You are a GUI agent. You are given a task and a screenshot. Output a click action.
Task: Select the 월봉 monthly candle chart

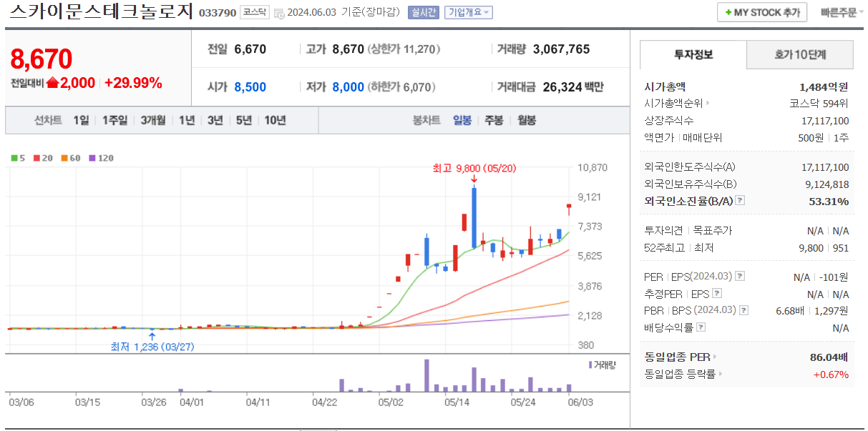[527, 120]
